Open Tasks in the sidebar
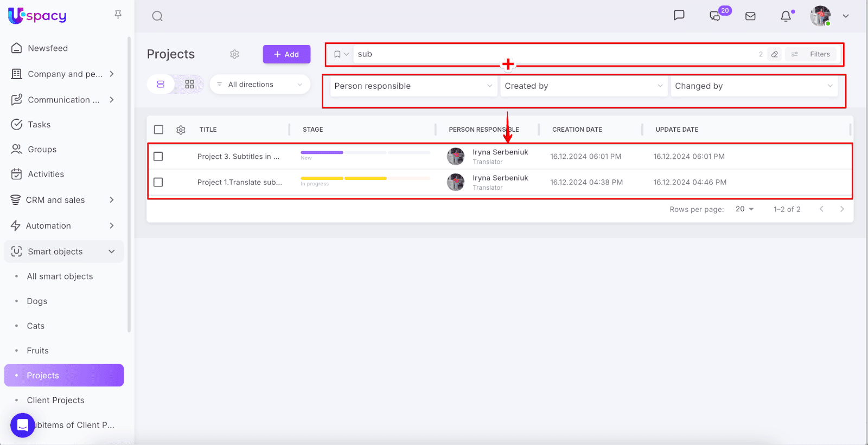 click(39, 125)
